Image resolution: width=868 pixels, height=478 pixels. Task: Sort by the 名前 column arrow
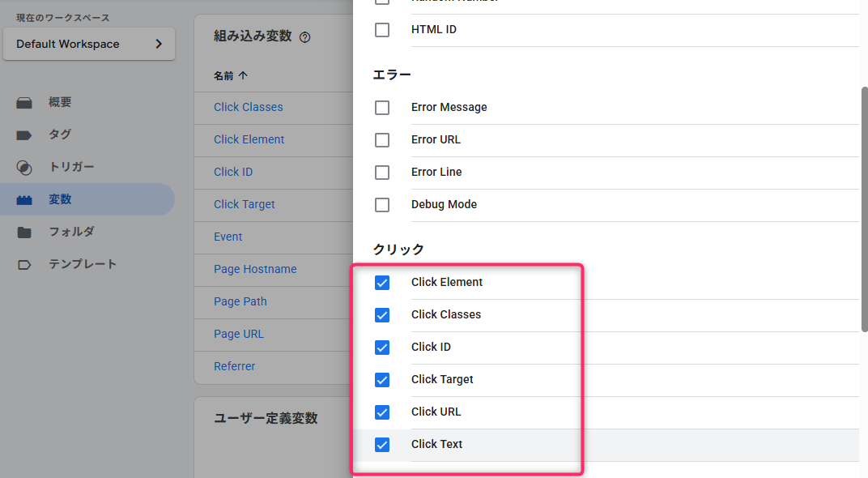243,75
